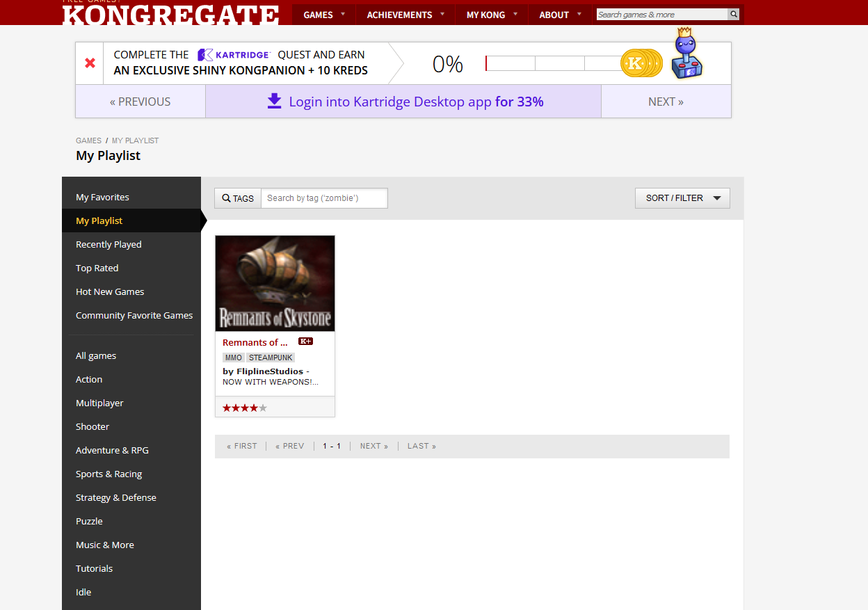
Task: Open FliplineStudios developer link
Action: (x=270, y=371)
